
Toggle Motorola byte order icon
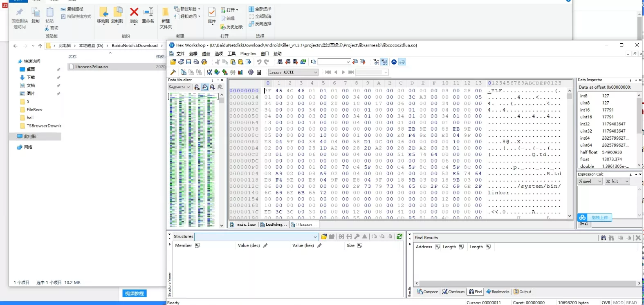click(394, 62)
